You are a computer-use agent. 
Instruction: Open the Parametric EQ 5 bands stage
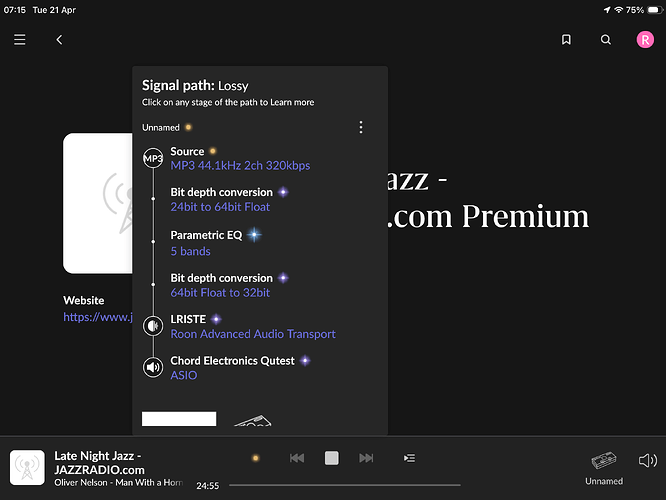click(x=190, y=251)
